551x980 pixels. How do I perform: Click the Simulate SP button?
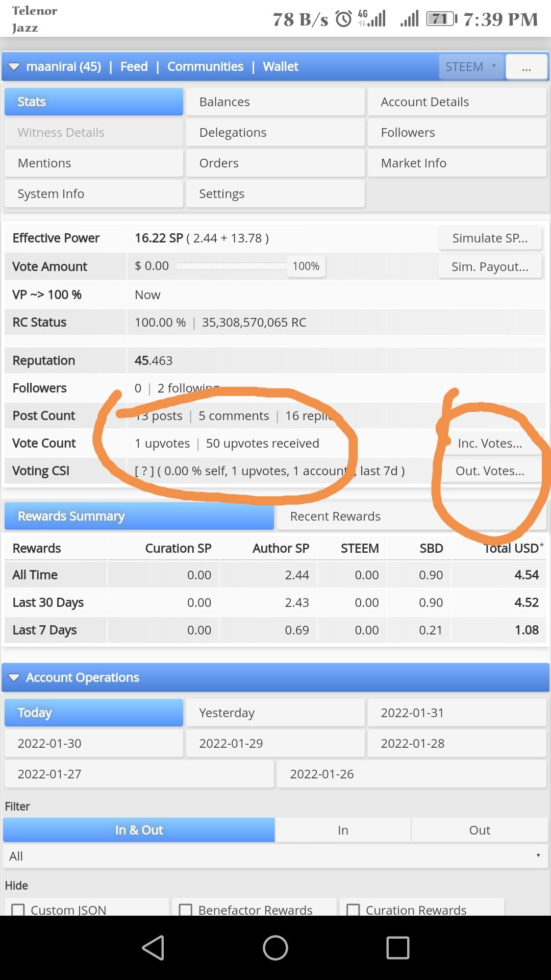[490, 238]
